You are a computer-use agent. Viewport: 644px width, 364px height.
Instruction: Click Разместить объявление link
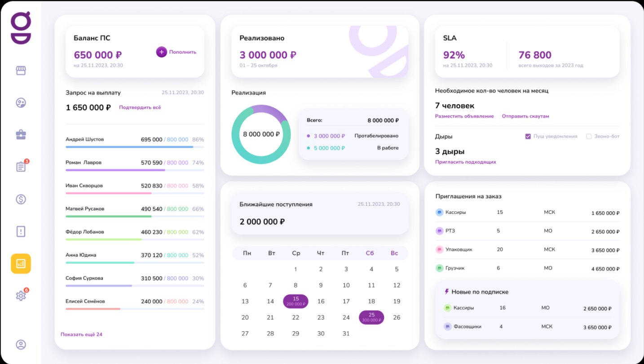coord(464,116)
